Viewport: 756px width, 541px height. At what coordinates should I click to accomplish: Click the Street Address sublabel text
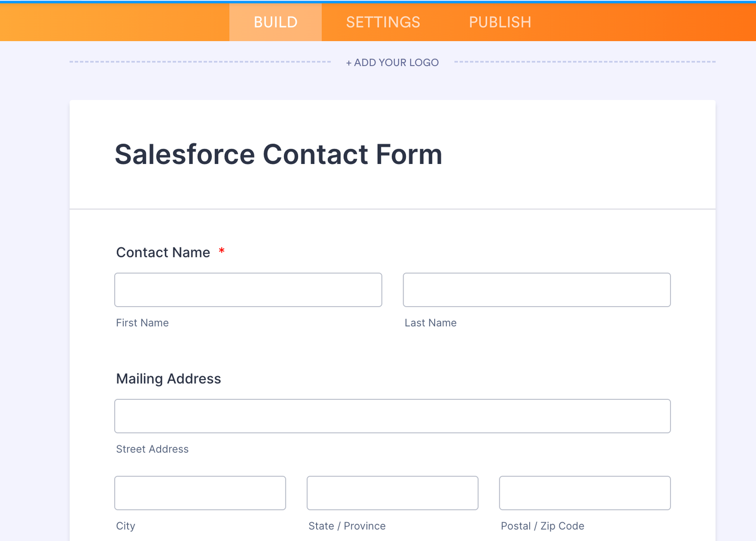pos(152,449)
